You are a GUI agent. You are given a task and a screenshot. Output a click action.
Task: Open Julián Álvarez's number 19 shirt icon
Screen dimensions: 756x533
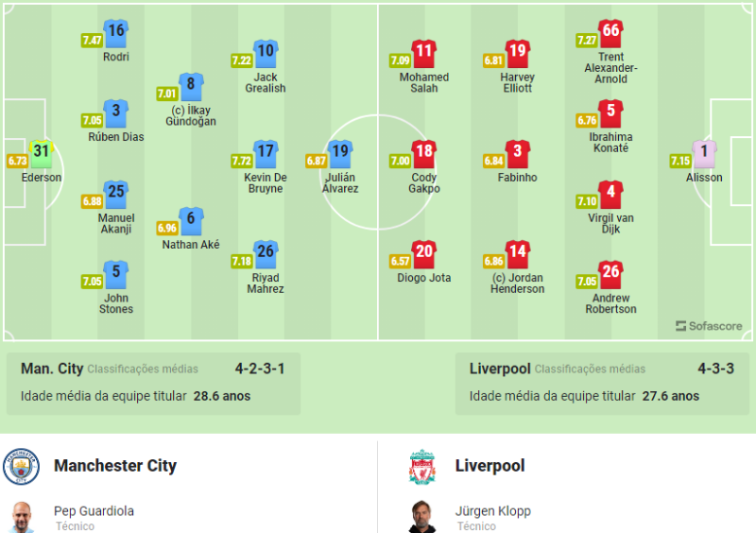(x=340, y=154)
